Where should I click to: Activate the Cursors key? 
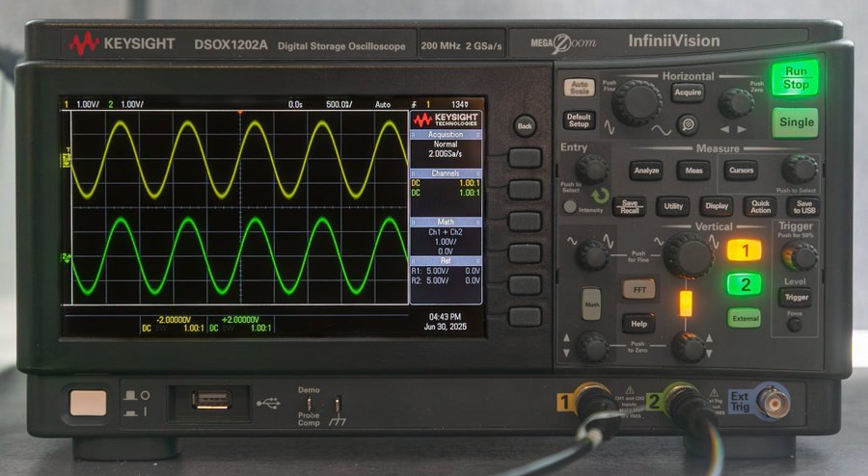742,171
